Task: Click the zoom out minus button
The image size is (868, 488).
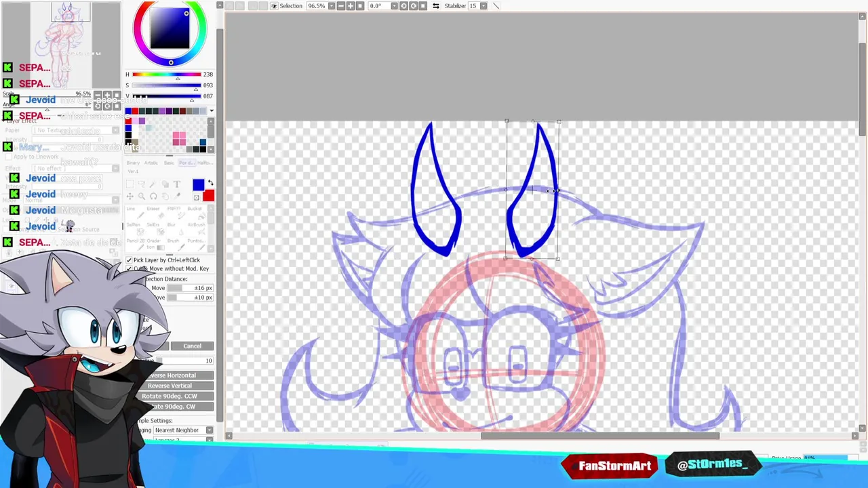Action: (x=341, y=5)
